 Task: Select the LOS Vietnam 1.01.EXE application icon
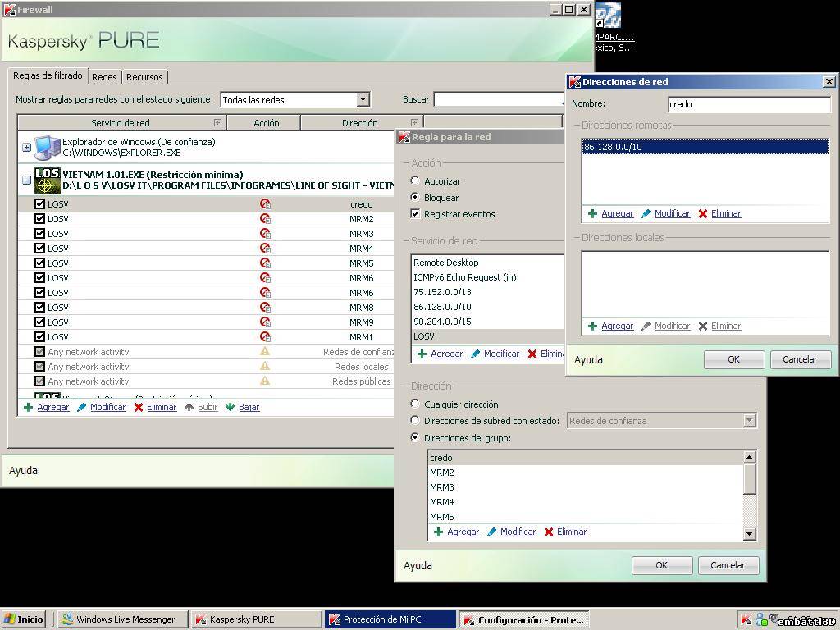coord(47,180)
